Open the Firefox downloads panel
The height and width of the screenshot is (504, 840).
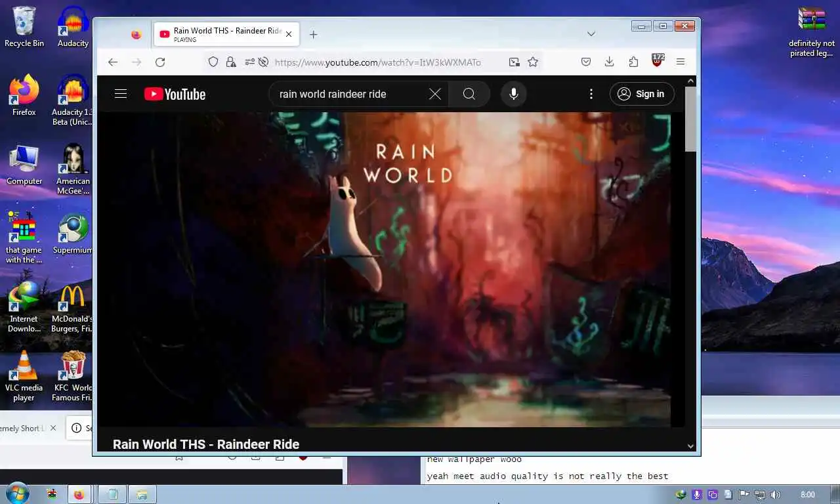(x=609, y=62)
